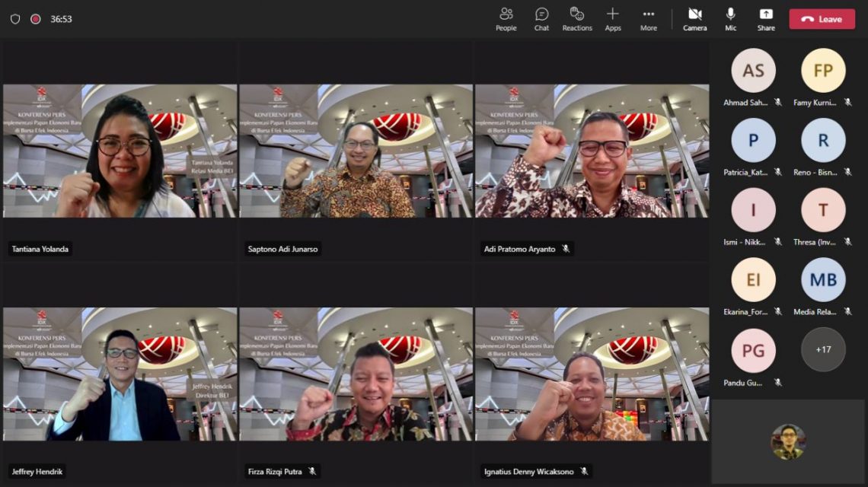Open the Reactions menu
Viewport: 868px width, 487px height.
point(577,19)
